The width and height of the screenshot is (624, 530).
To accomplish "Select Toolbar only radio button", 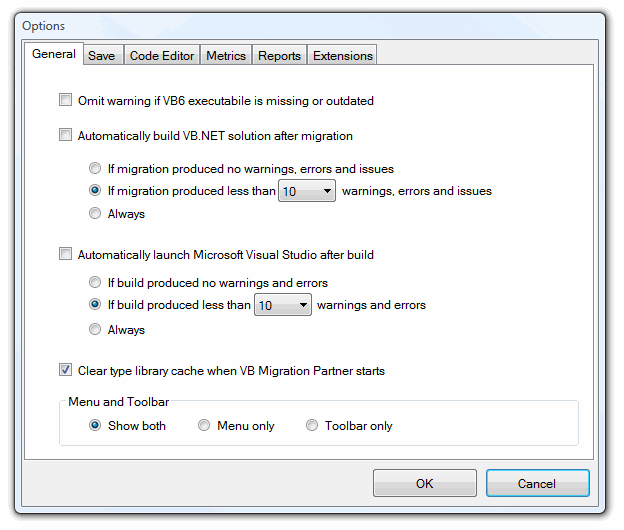I will 312,425.
